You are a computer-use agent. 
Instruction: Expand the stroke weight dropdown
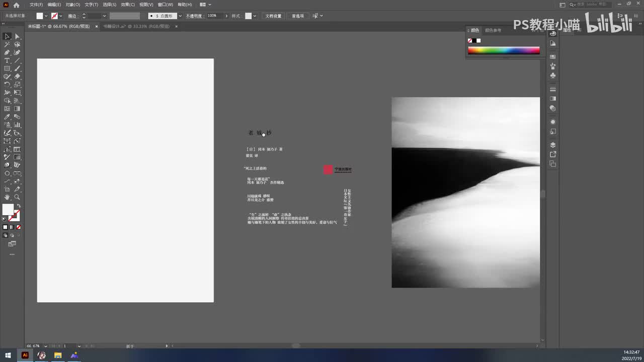point(105,16)
